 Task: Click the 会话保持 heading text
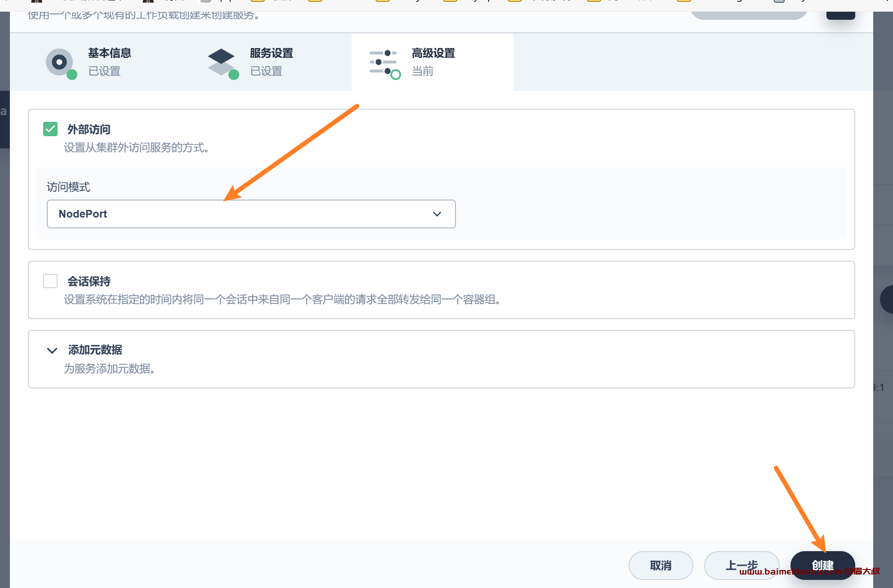89,281
